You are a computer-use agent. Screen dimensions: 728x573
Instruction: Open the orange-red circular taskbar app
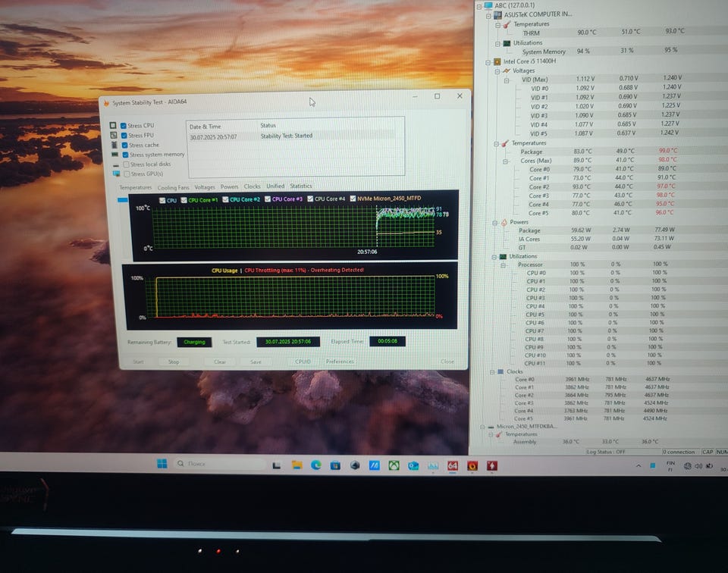tap(472, 466)
